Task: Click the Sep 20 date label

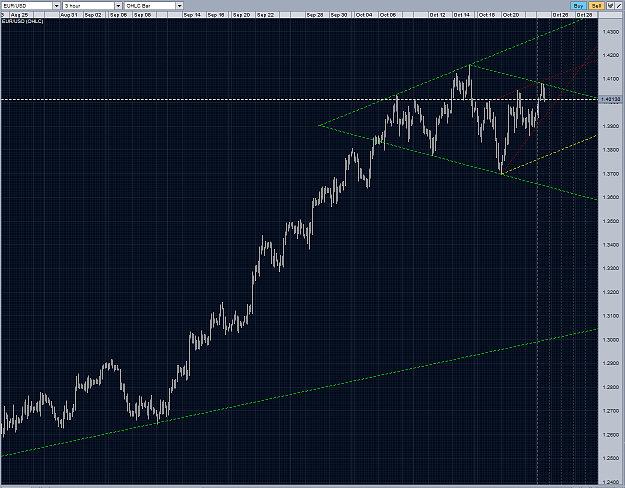Action: coord(241,15)
